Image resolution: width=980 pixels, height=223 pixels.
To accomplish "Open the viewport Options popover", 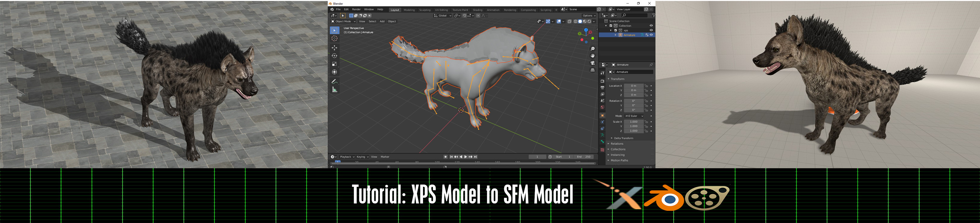I will click(589, 16).
